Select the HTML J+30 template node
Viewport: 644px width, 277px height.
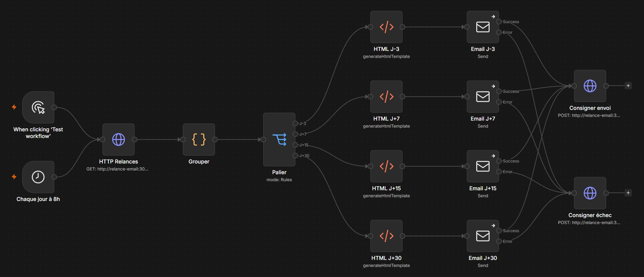[386, 236]
